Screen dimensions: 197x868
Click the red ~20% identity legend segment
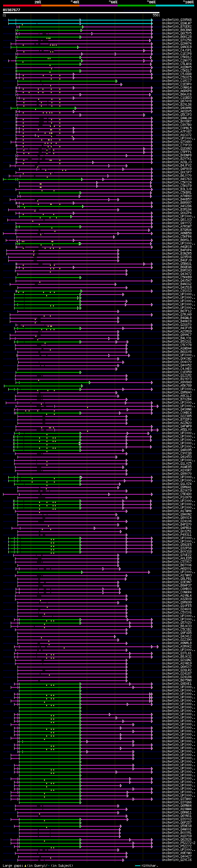click(22, 6)
